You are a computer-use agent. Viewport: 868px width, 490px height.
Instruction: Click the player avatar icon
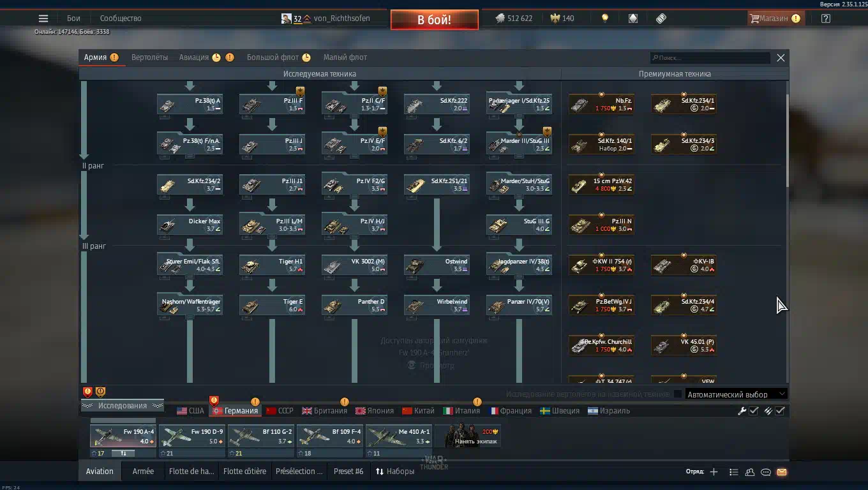pos(287,19)
